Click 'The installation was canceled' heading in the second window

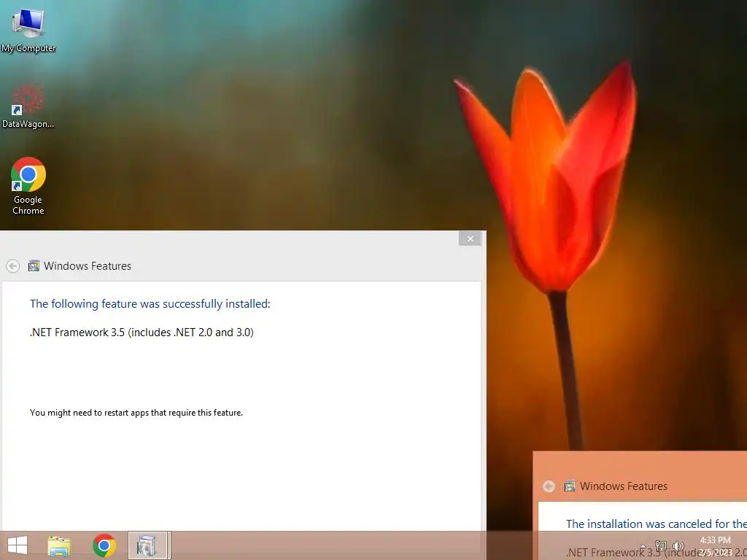tap(657, 524)
